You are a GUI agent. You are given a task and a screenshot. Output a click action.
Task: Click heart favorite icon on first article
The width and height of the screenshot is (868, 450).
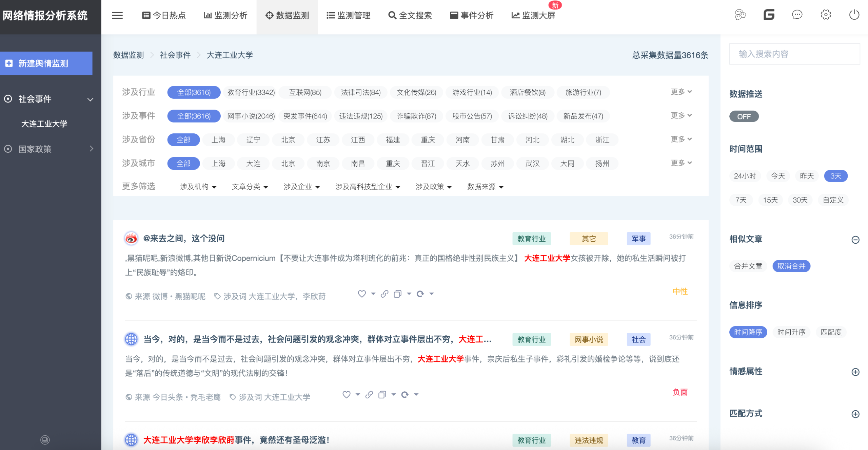pyautogui.click(x=362, y=294)
